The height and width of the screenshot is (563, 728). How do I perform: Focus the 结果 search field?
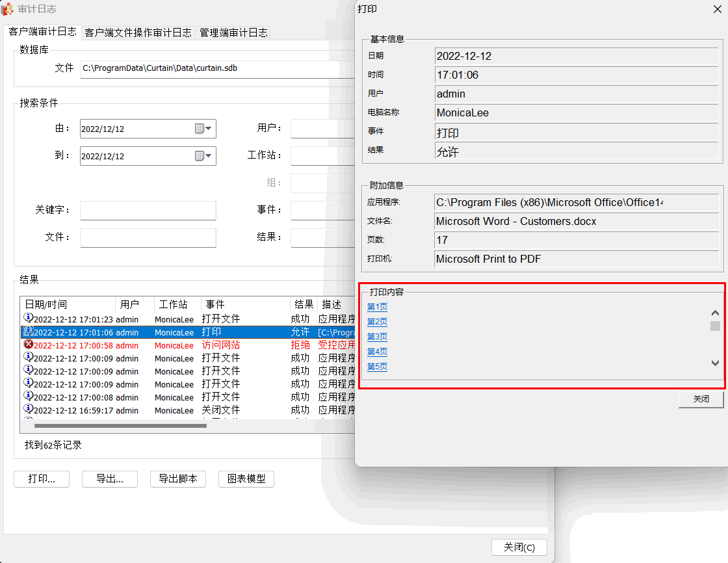322,237
